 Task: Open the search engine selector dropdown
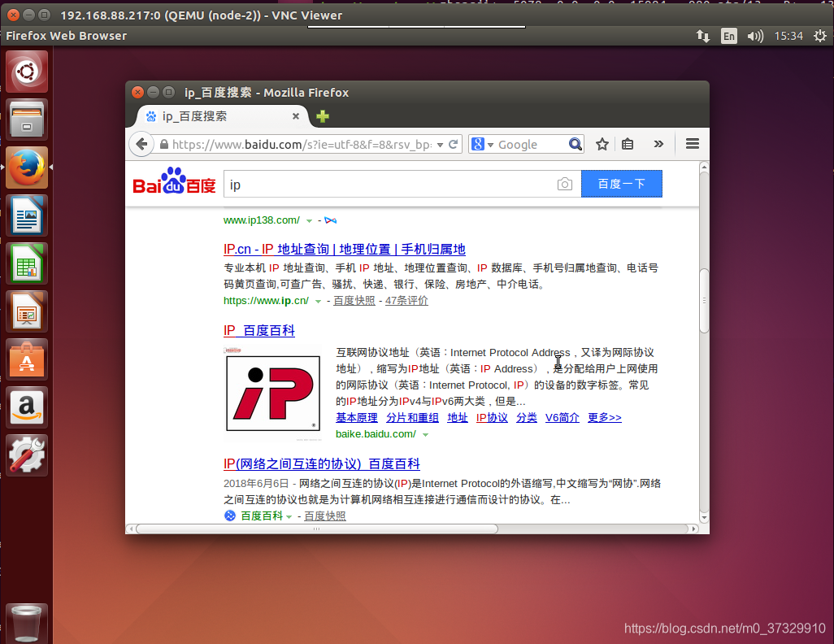coord(482,144)
